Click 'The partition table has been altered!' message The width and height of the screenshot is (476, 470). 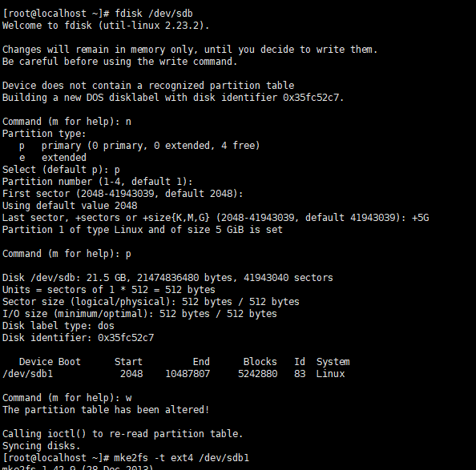(106, 410)
